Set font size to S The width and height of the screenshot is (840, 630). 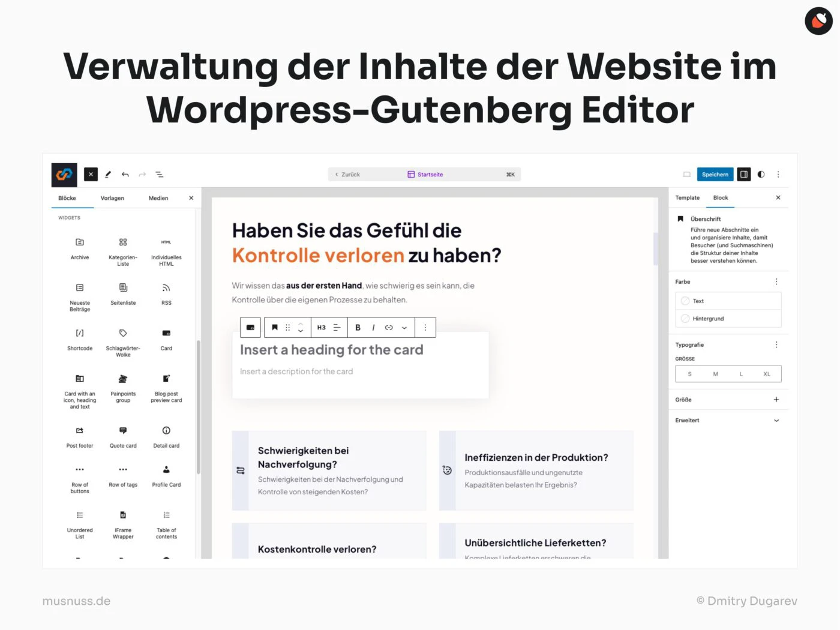[x=689, y=374]
